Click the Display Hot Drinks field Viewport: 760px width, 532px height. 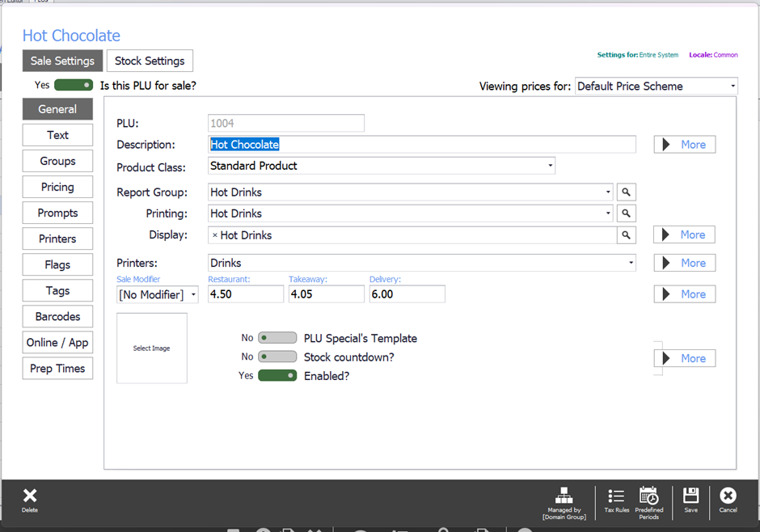click(x=412, y=235)
